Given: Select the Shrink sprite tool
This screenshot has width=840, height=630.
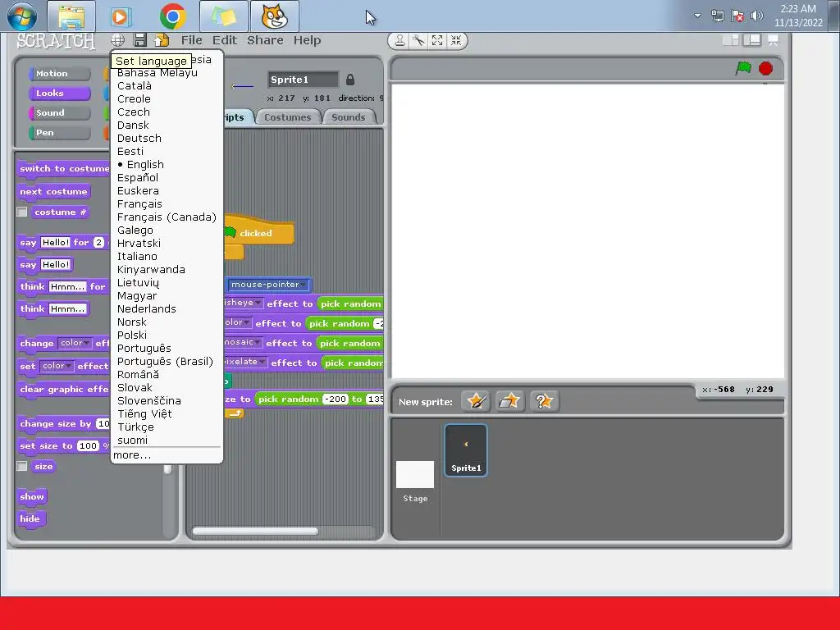Looking at the screenshot, I should click(x=456, y=41).
